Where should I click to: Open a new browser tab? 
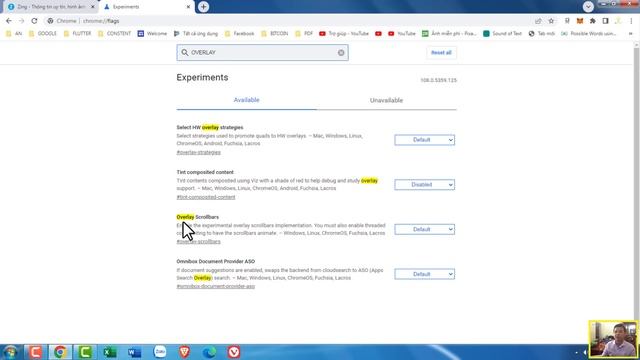203,7
